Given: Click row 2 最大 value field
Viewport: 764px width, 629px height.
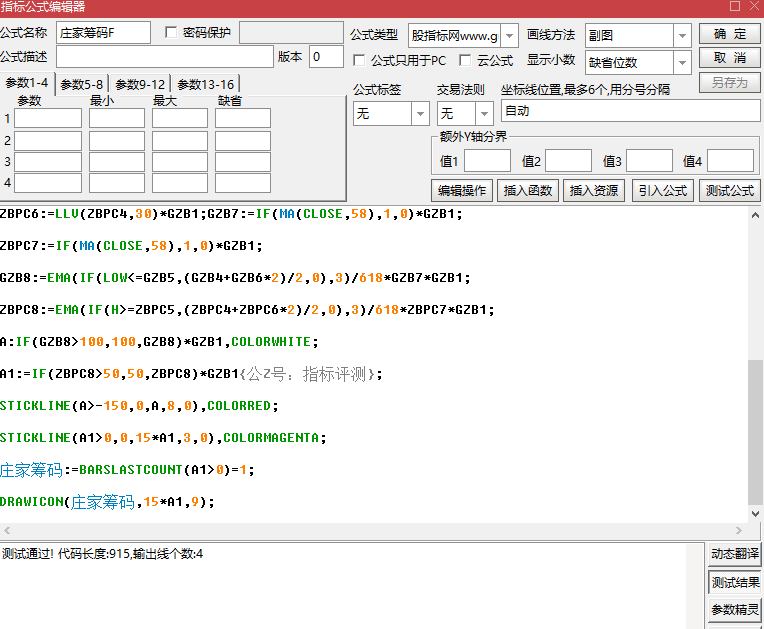Looking at the screenshot, I should (x=180, y=141).
